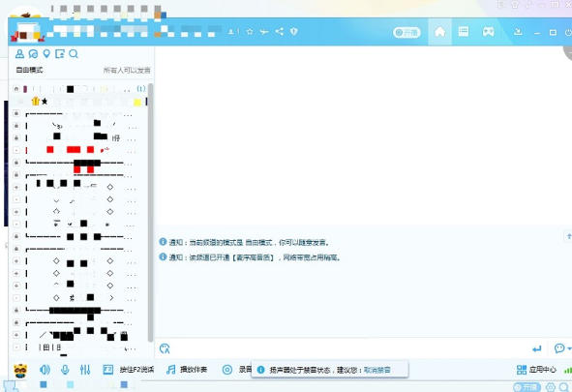Click the record circle icon
The image size is (572, 392).
point(226,370)
